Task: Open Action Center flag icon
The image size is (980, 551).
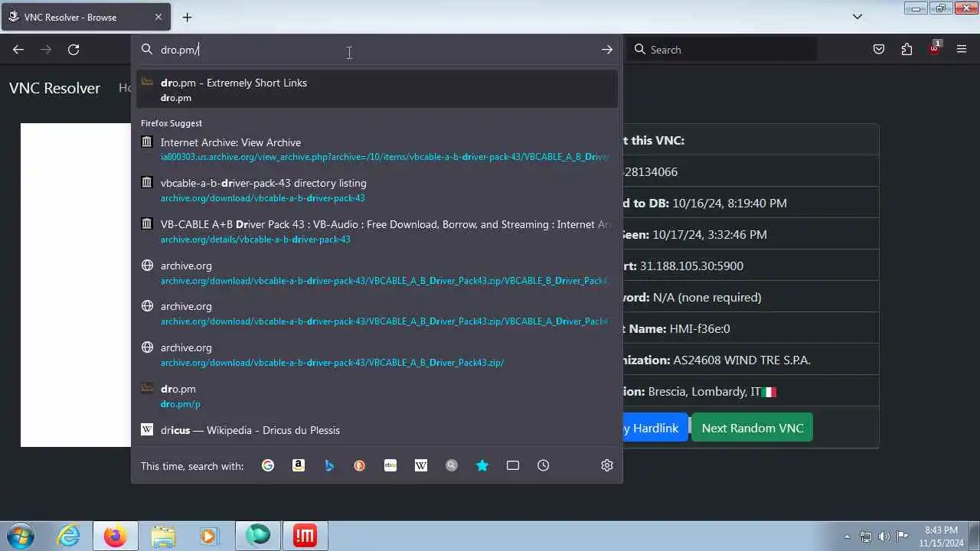Action: tap(903, 536)
